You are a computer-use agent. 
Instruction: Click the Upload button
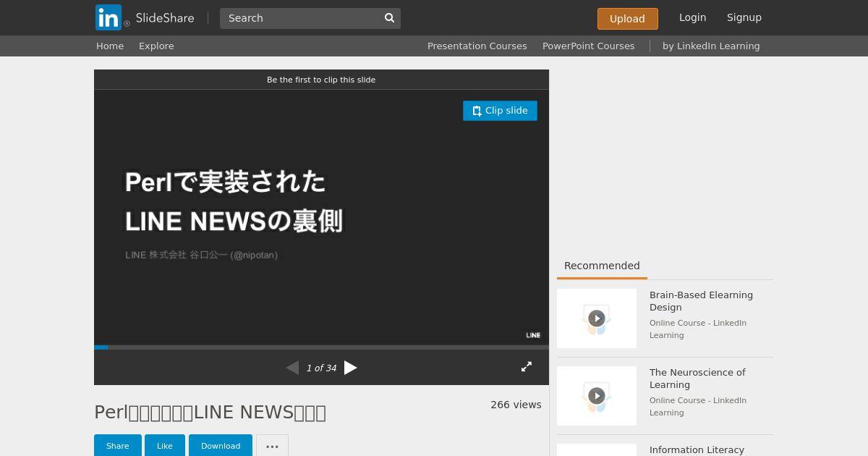click(627, 19)
